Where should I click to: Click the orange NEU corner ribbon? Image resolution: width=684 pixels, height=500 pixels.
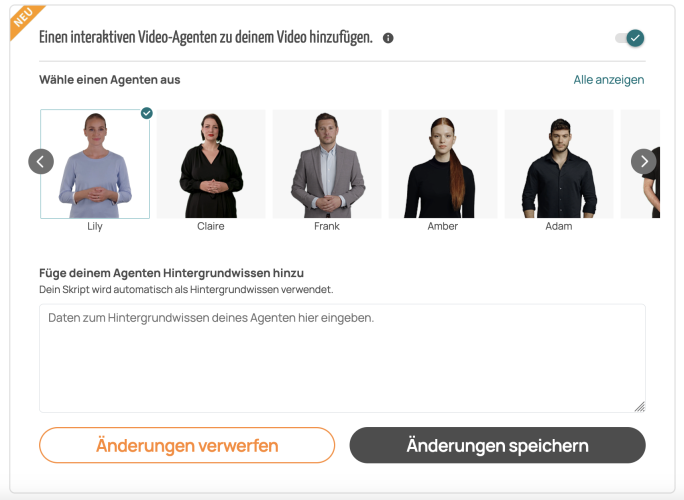(24, 19)
